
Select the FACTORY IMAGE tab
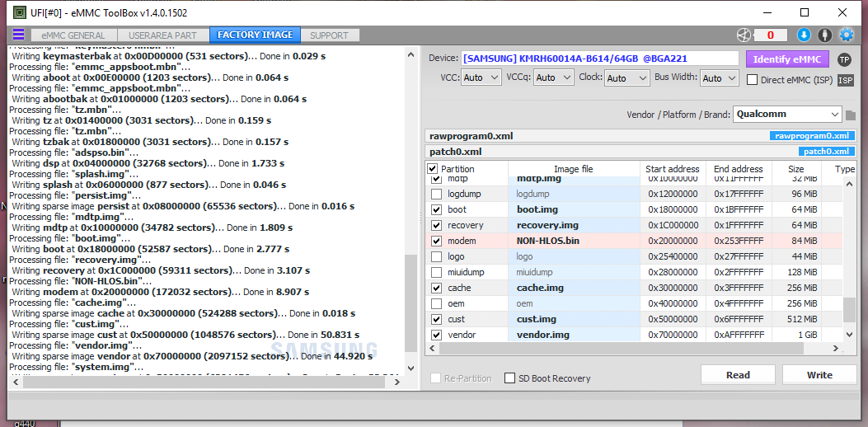pos(256,35)
